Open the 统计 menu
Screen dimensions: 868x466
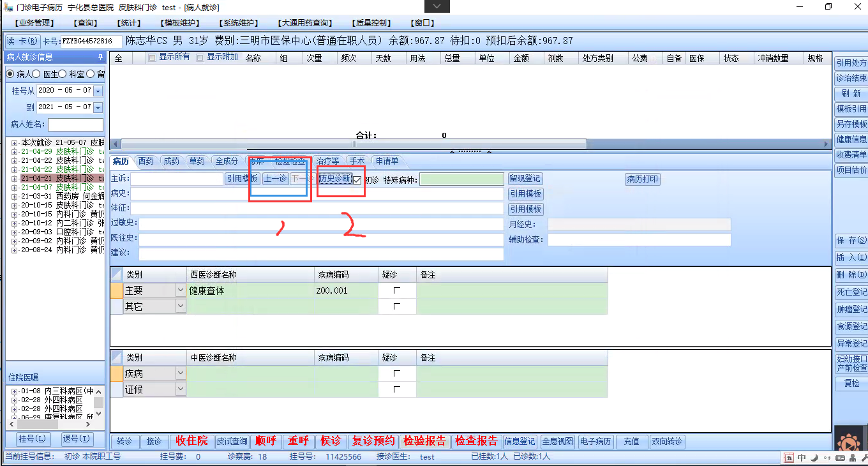(x=130, y=23)
